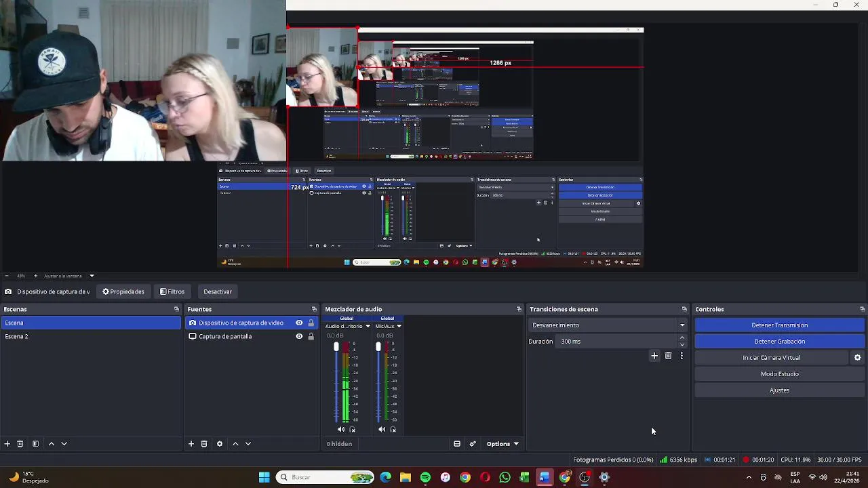Lock Dispositivo de captura de video source
The width and height of the screenshot is (868, 488).
pos(311,323)
